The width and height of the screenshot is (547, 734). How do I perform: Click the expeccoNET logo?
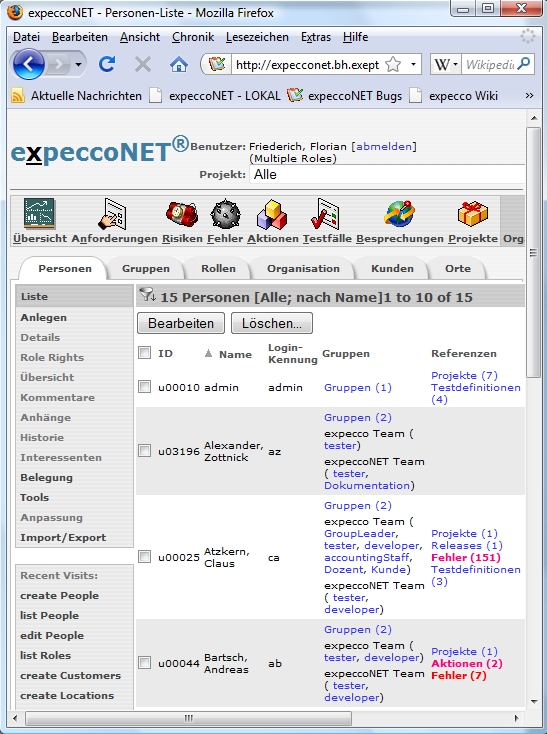99,151
